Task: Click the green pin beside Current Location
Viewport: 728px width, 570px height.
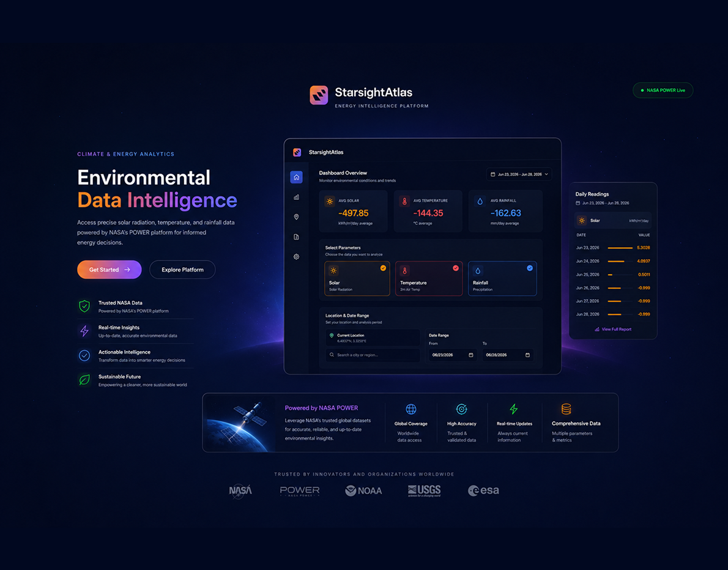Action: pos(332,335)
